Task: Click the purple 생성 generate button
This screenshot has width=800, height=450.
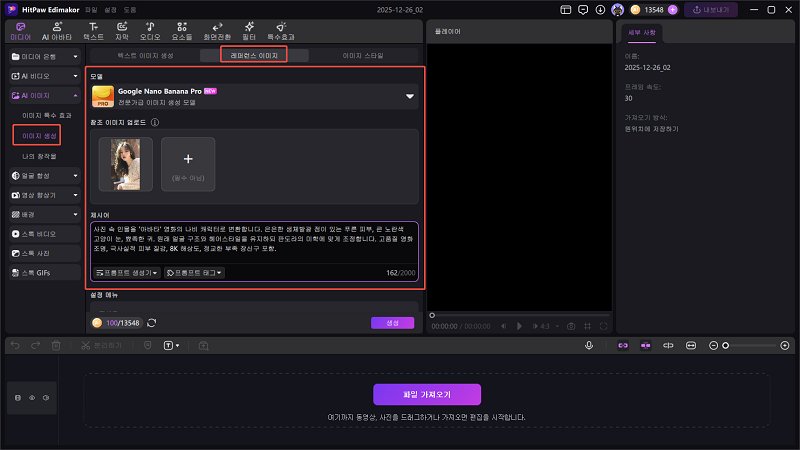Action: click(x=392, y=323)
